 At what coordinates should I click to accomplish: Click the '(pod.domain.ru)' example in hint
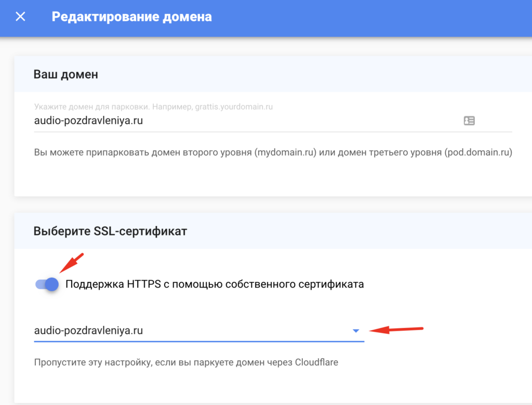[478, 152]
